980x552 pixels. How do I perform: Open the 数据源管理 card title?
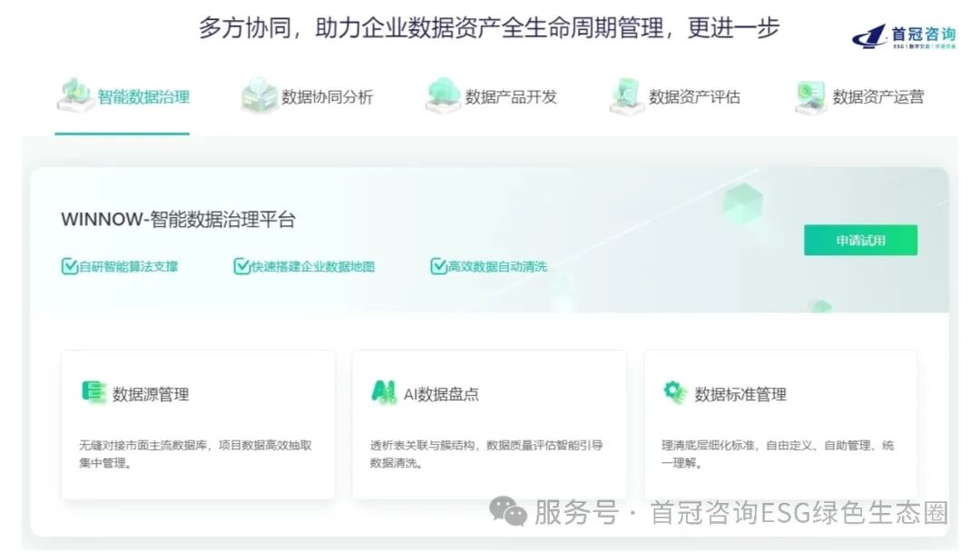point(151,394)
